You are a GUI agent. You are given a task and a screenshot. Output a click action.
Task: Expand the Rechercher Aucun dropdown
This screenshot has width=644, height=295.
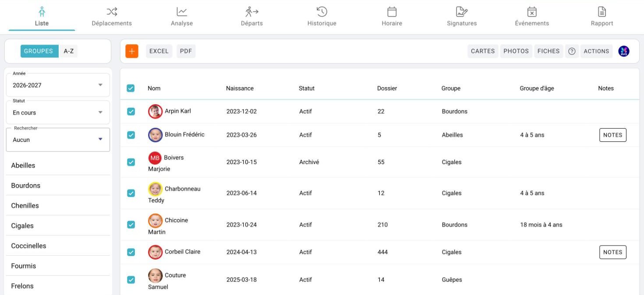tap(58, 140)
